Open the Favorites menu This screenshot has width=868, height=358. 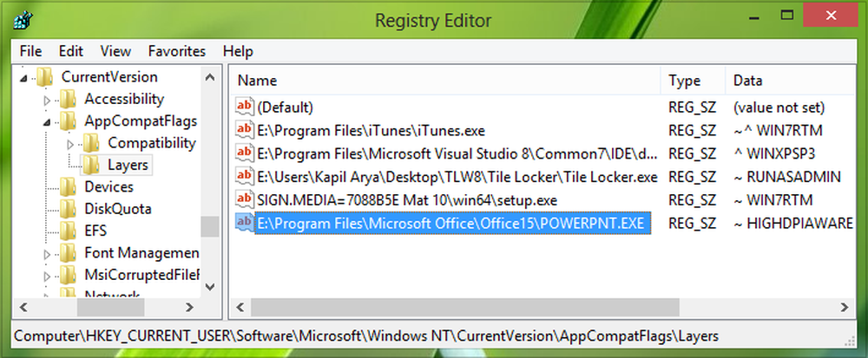(x=177, y=51)
